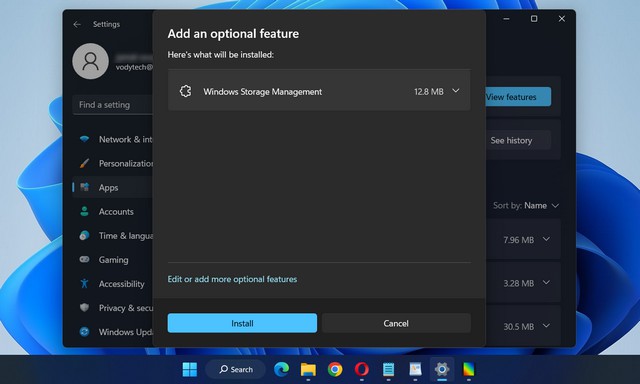Select Apps in the sidebar
The image size is (640, 384).
pyautogui.click(x=113, y=187)
